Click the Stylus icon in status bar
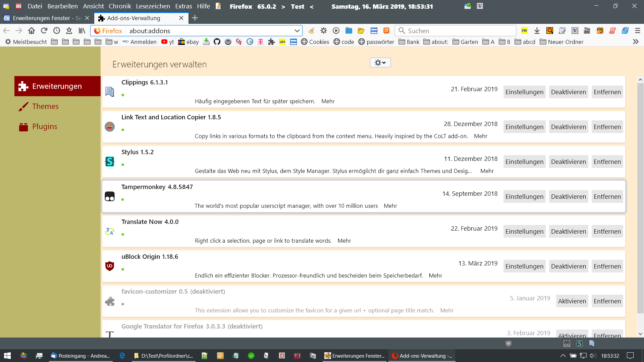 [x=579, y=344]
